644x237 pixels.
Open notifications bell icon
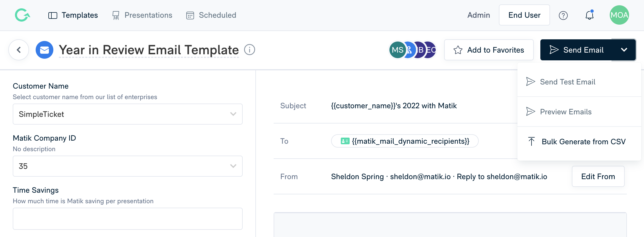[590, 15]
